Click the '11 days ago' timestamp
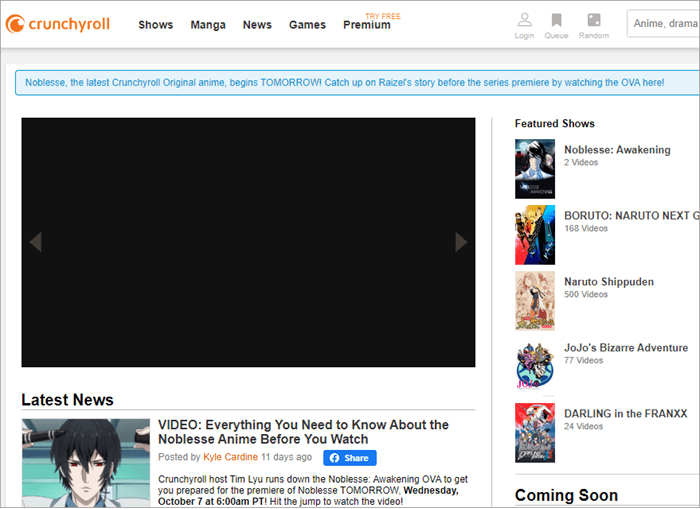The image size is (700, 509). point(287,457)
